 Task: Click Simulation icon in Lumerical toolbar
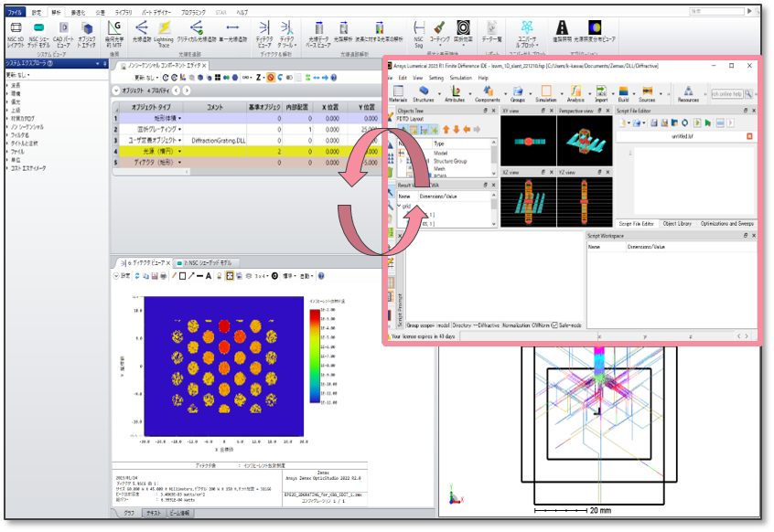click(x=546, y=93)
